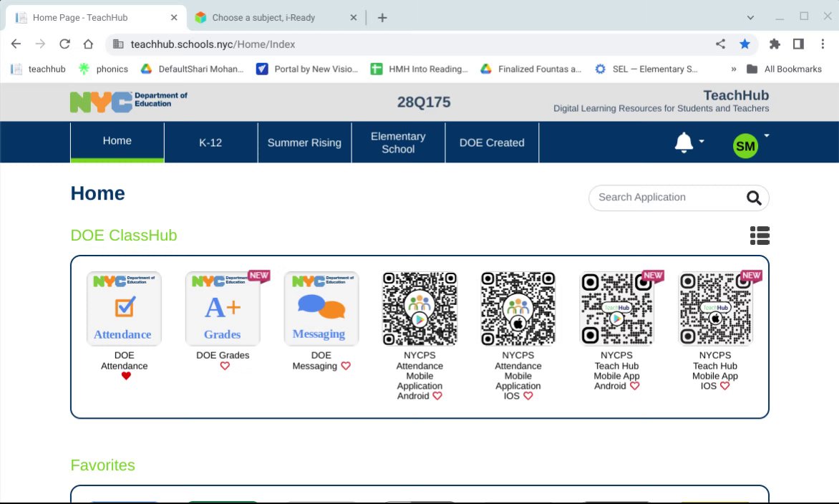Favorite DOE Messaging using its heart icon
The height and width of the screenshot is (504, 839).
(346, 366)
